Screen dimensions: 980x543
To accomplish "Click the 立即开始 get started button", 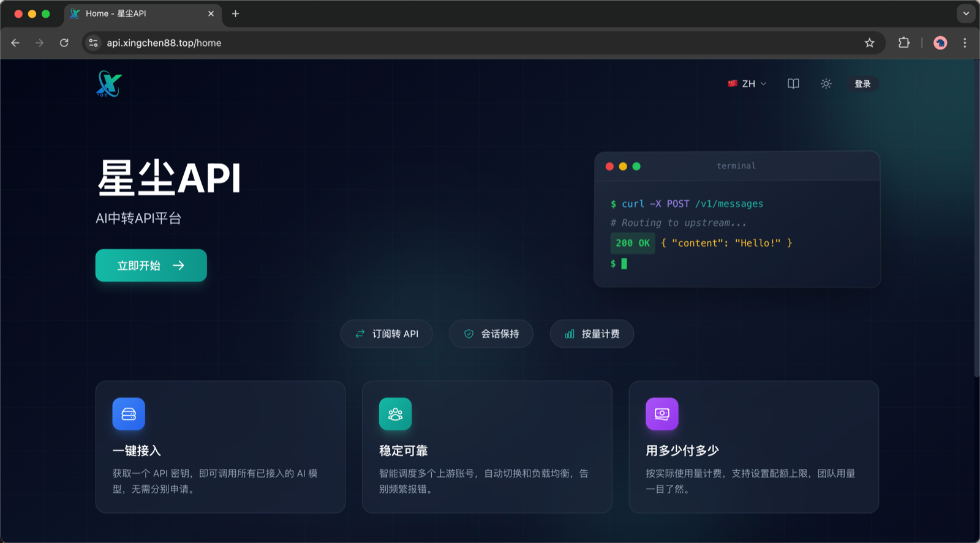I will click(x=151, y=265).
